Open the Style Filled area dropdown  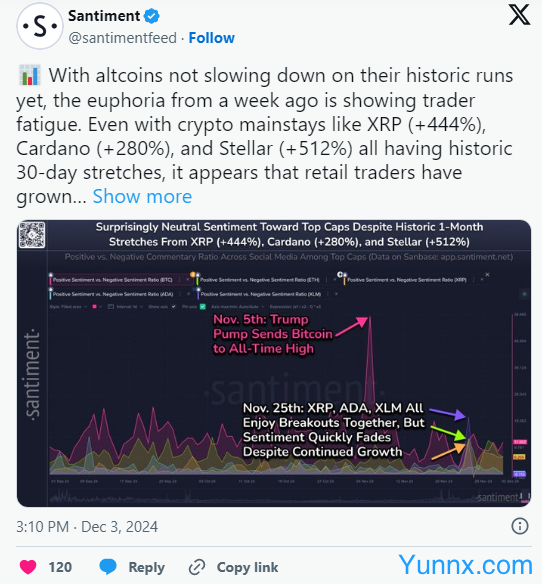68,307
